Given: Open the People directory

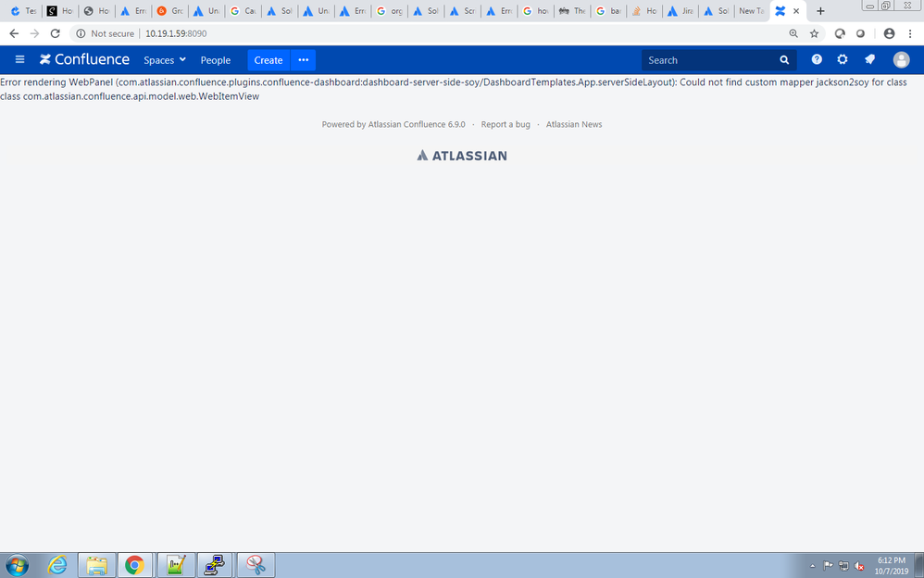Looking at the screenshot, I should pyautogui.click(x=215, y=59).
